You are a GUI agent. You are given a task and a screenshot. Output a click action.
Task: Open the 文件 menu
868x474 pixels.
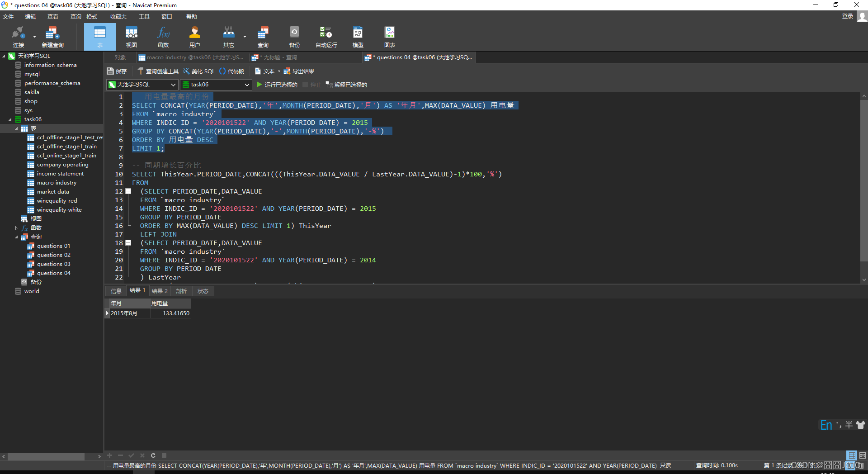point(8,16)
